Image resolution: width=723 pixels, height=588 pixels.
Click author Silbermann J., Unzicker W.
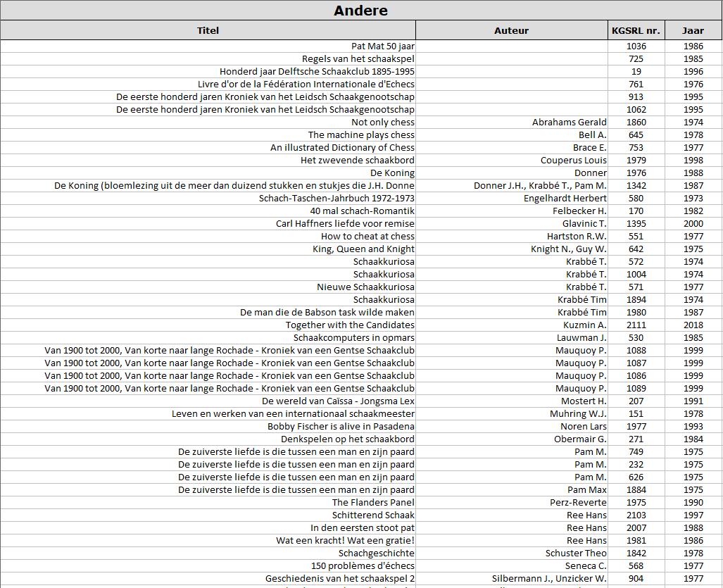tap(549, 579)
